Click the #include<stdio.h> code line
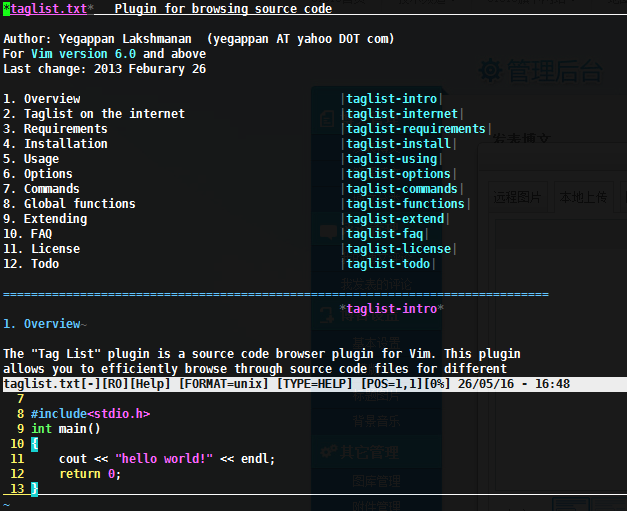The image size is (627, 511). pyautogui.click(x=91, y=414)
